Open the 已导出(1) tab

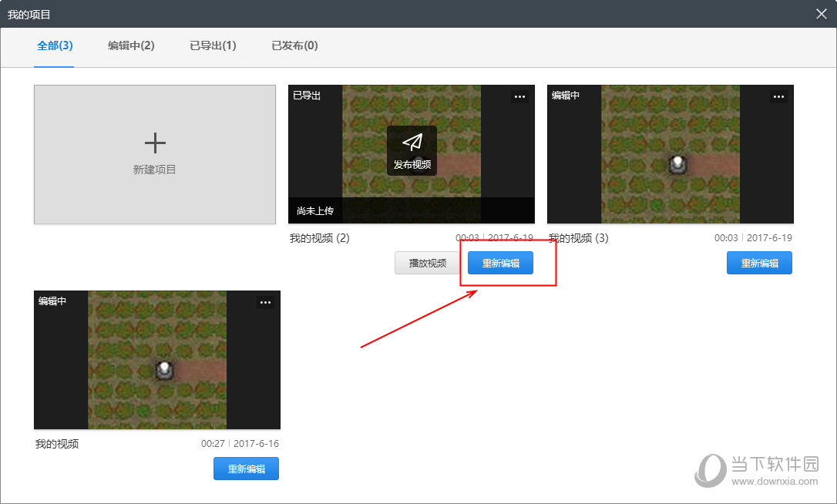point(213,45)
